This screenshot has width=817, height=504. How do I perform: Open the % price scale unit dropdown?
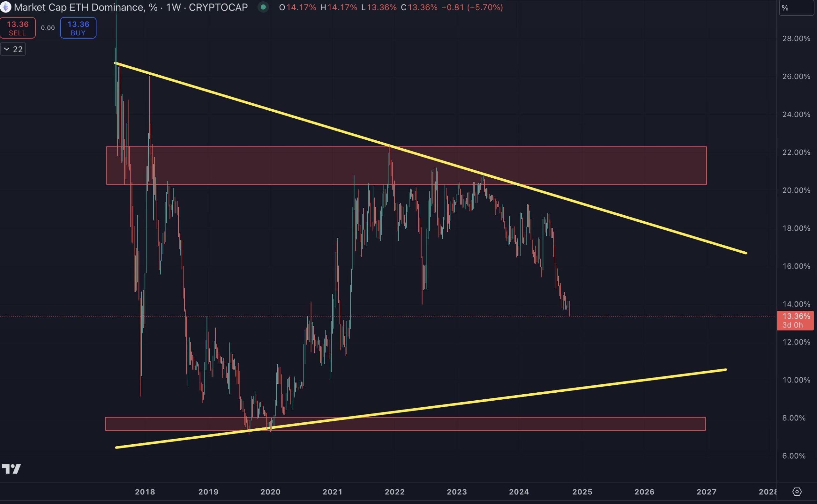tap(796, 8)
